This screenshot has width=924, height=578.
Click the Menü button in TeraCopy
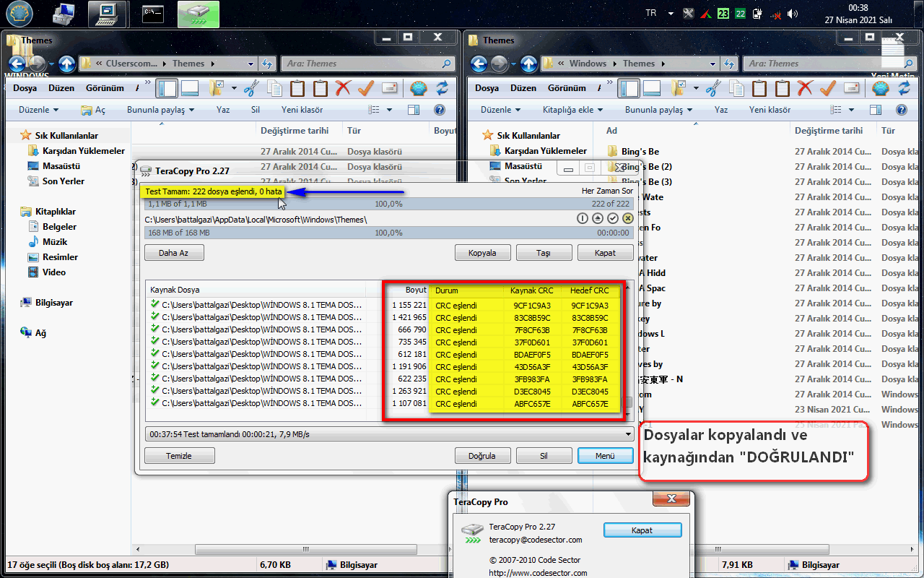605,456
